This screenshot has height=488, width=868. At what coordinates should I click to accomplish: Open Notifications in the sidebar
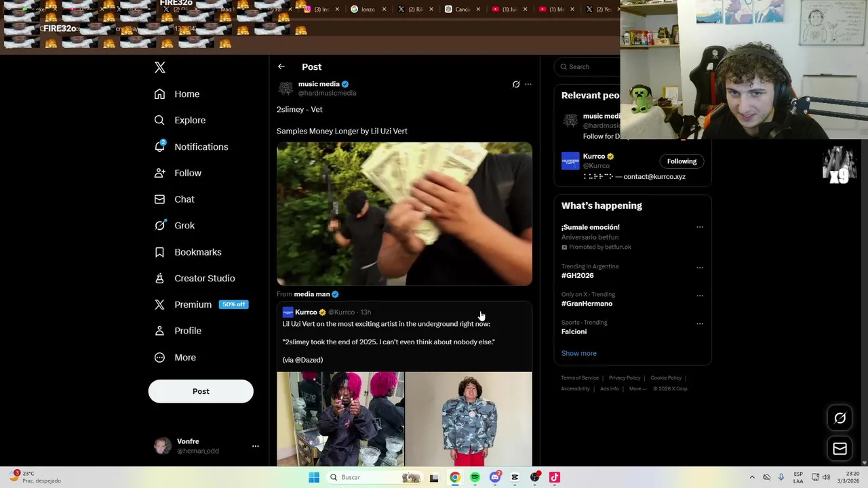[191, 147]
